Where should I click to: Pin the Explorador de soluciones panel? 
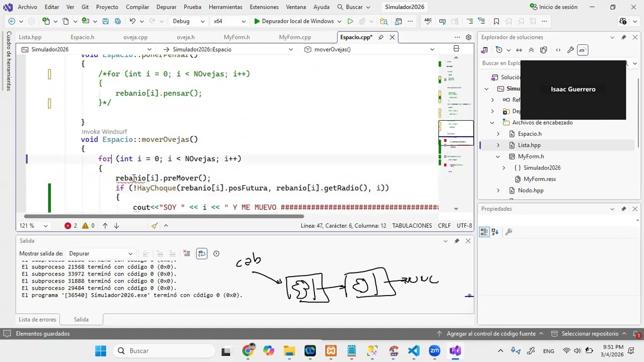(x=623, y=37)
